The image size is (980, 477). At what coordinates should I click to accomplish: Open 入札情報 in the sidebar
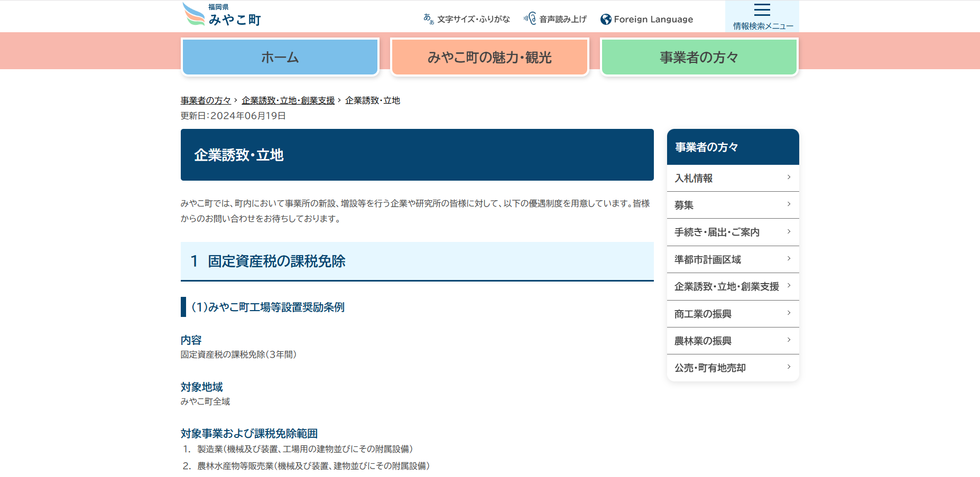pos(733,178)
